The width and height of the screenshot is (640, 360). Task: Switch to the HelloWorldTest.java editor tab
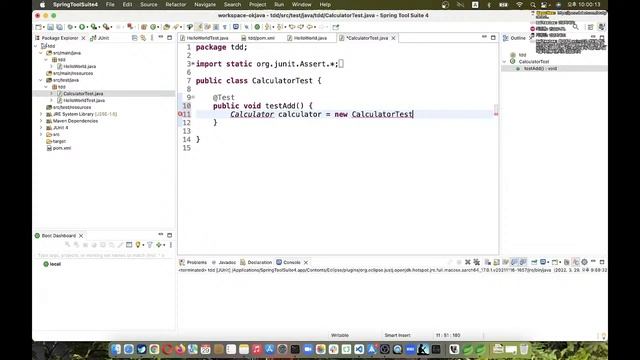tap(207, 38)
